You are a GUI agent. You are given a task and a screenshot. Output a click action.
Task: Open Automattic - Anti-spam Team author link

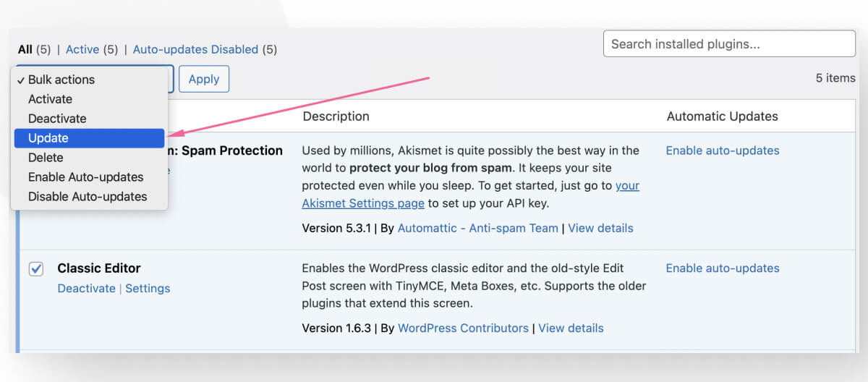pos(477,228)
